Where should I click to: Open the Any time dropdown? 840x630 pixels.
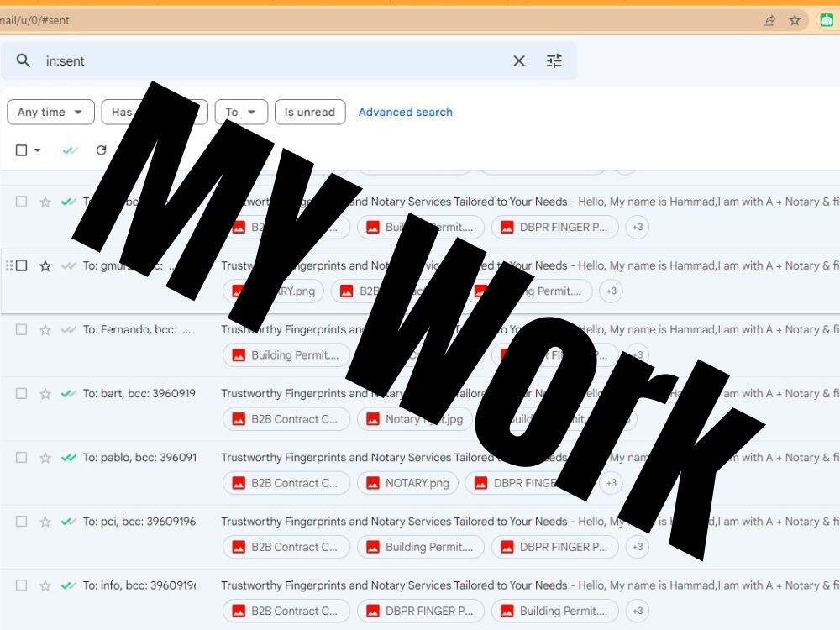click(50, 112)
